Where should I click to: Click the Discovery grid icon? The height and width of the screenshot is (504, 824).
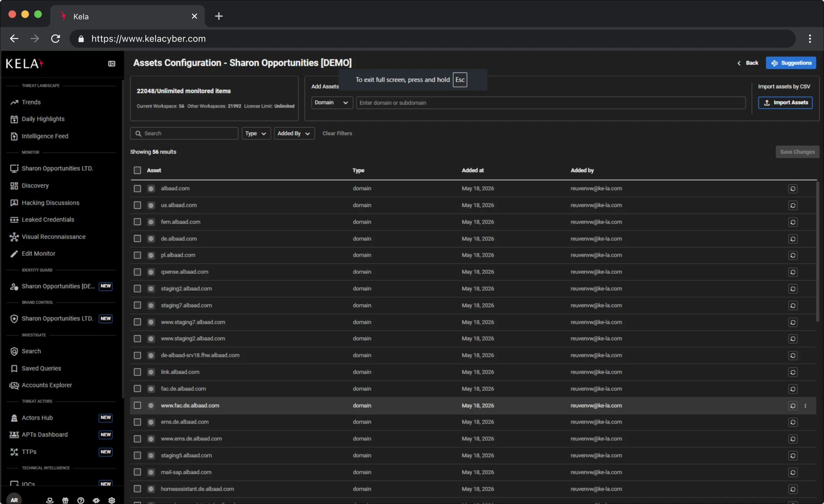14,186
